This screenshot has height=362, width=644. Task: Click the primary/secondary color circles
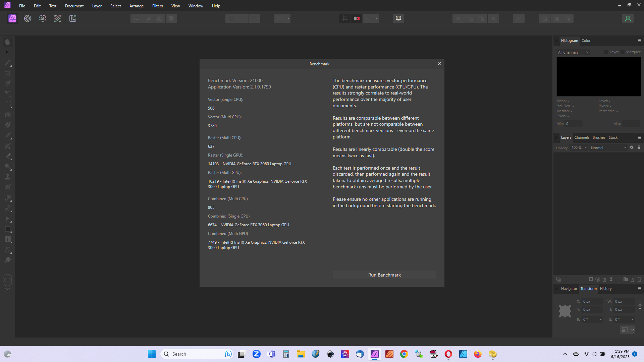click(8, 279)
